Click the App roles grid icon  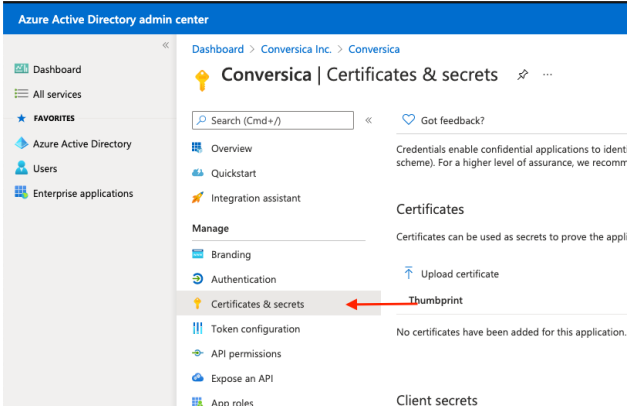[x=198, y=402]
